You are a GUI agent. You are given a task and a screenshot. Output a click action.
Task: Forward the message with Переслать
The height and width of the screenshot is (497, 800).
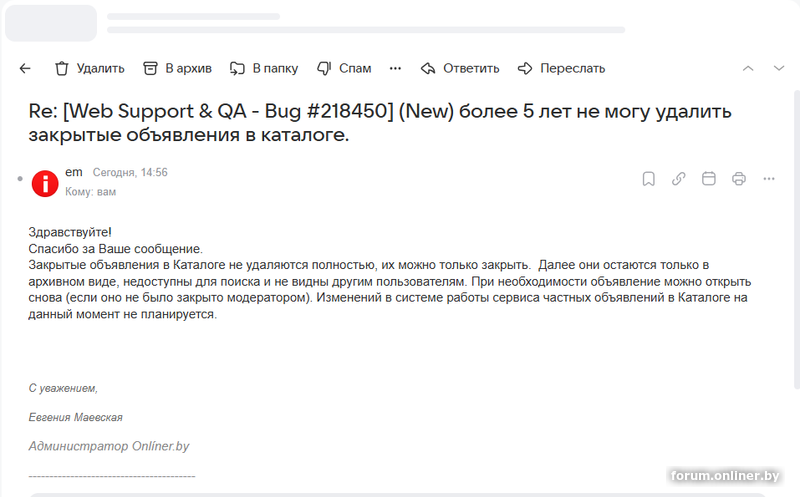[x=561, y=69]
